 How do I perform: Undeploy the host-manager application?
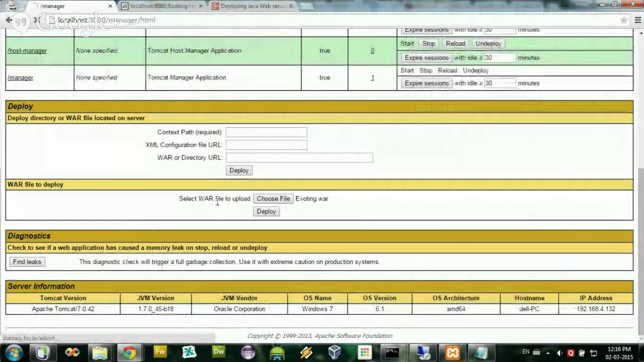[488, 44]
